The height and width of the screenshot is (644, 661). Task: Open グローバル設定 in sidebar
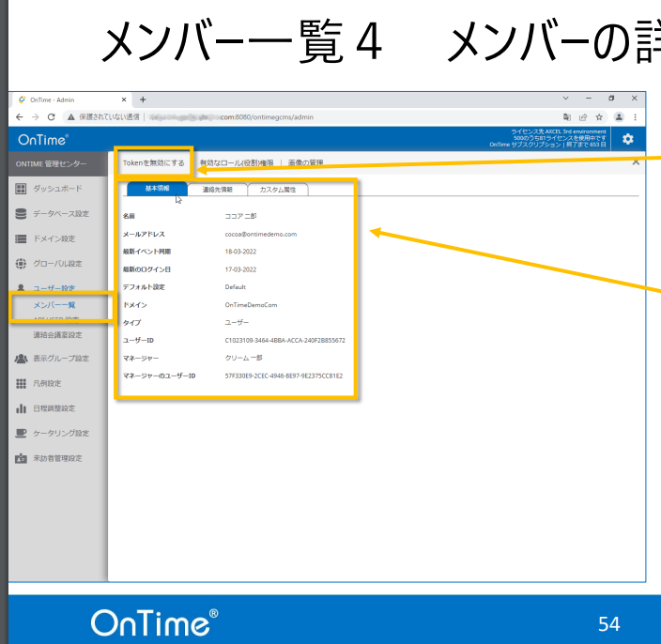point(58,264)
